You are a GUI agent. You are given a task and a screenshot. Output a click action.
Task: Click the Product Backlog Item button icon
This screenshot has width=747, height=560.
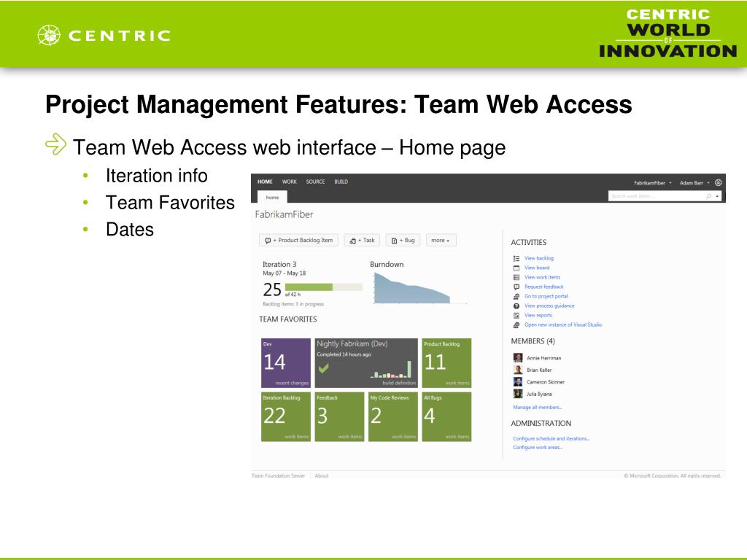[268, 241]
